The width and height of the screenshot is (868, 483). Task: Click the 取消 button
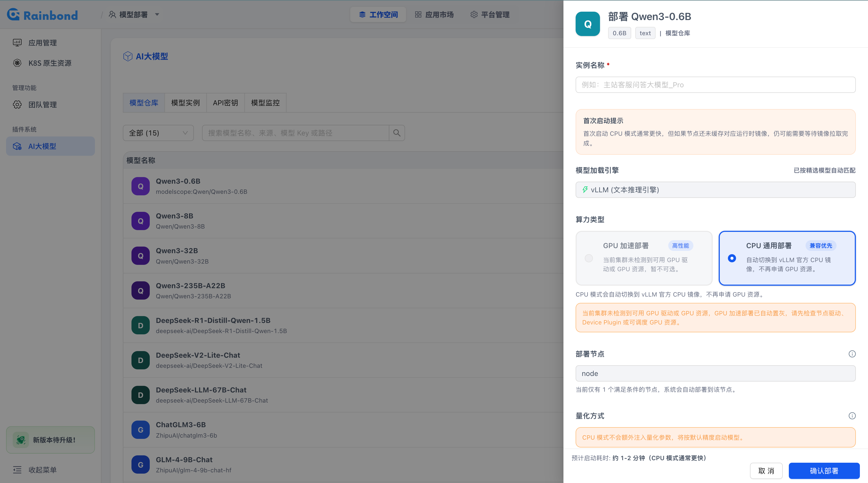tap(766, 471)
